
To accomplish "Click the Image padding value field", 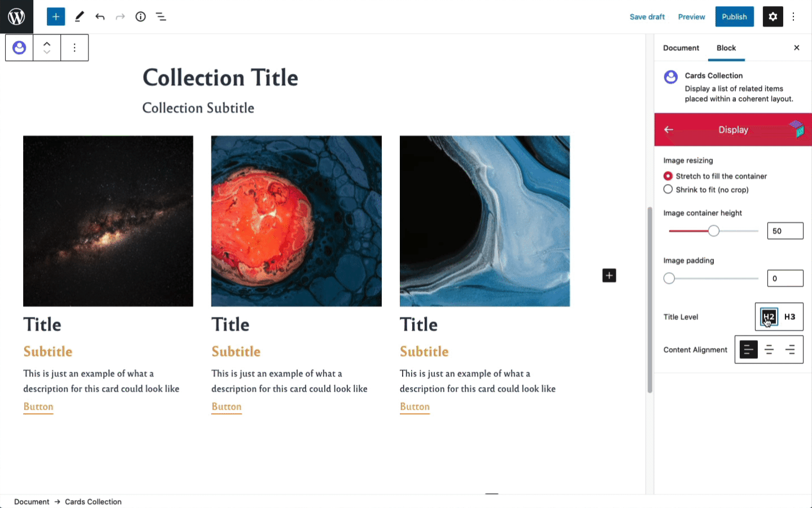I will click(785, 278).
